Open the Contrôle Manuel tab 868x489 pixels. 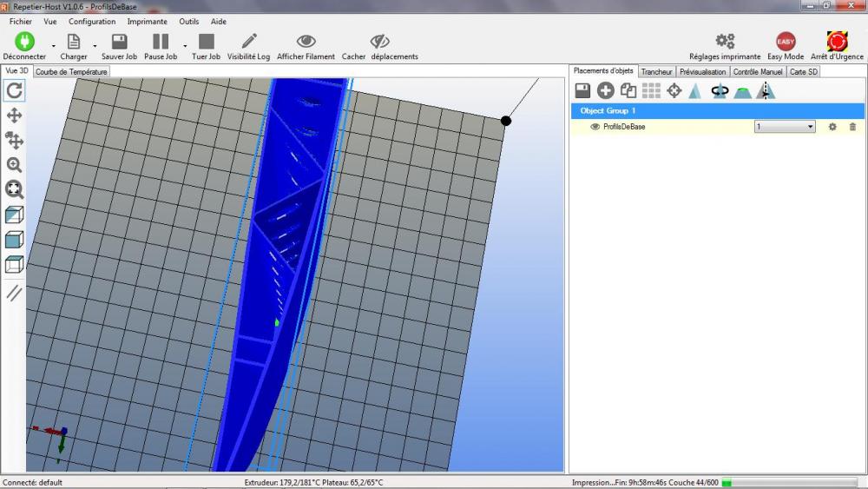(758, 72)
